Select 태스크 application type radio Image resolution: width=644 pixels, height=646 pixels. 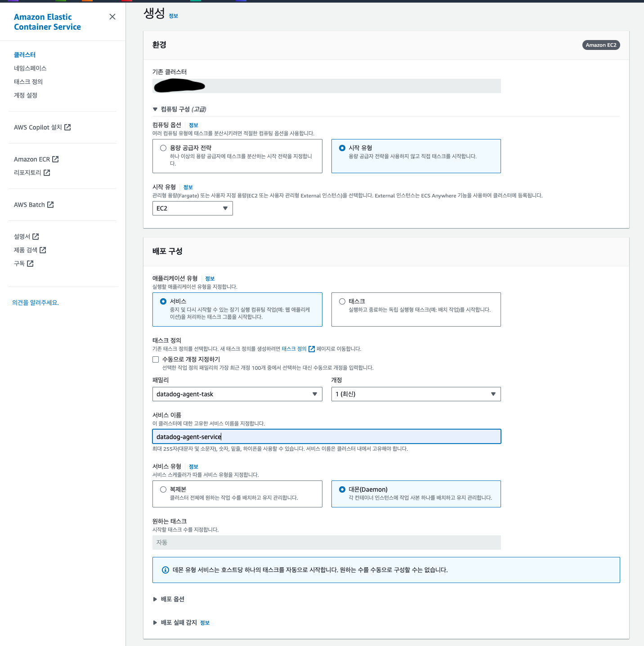342,301
